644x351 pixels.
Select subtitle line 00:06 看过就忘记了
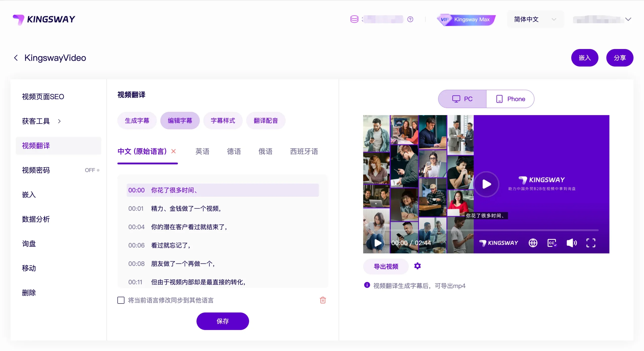point(223,245)
